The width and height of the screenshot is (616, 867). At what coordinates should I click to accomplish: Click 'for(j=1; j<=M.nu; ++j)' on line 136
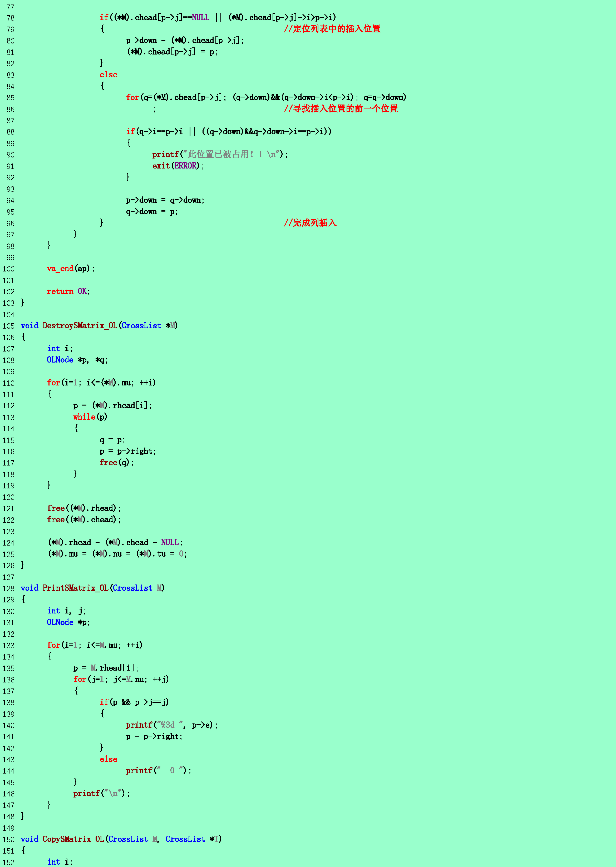(121, 679)
